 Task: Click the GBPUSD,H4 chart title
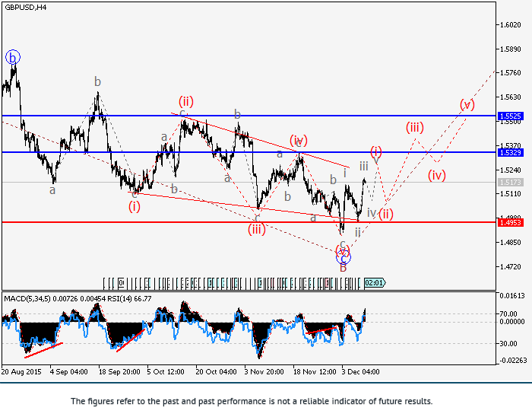coord(26,7)
